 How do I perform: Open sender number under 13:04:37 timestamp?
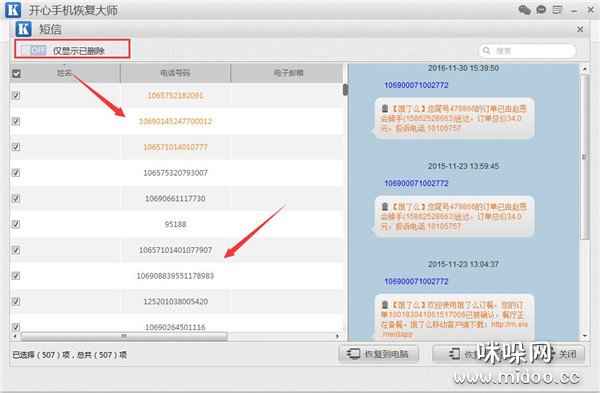click(x=416, y=281)
